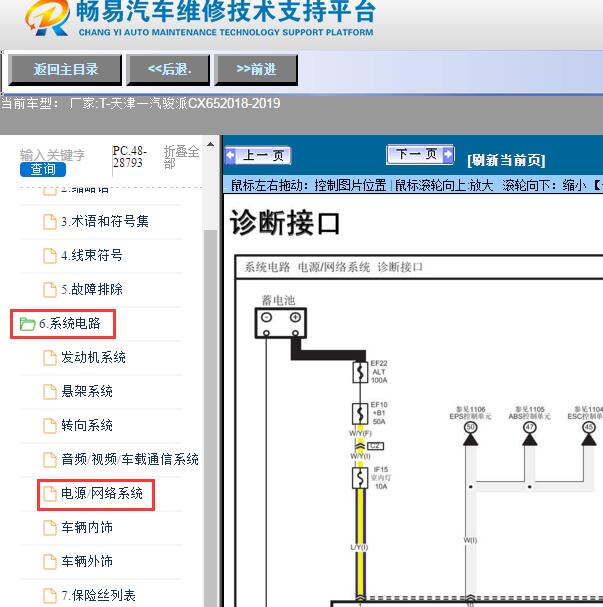Click the tree panel scroll-up arrow
The height and width of the screenshot is (607, 603).
point(210,144)
